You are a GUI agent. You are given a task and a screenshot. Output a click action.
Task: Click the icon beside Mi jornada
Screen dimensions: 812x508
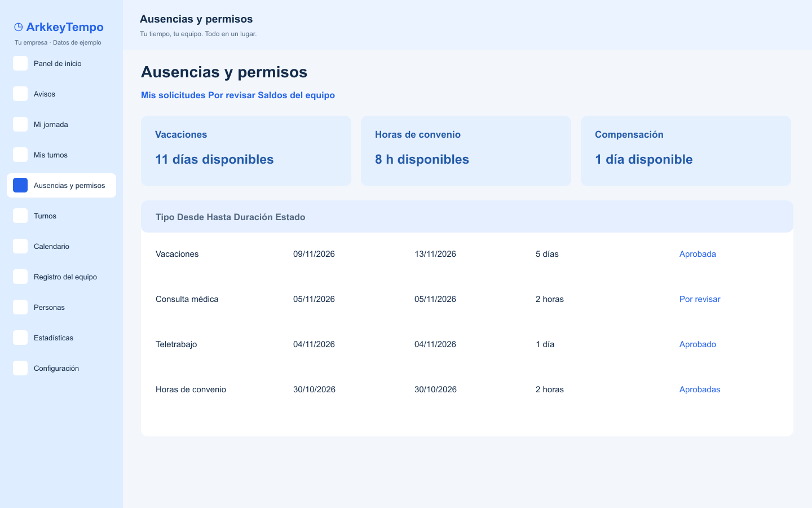click(20, 124)
